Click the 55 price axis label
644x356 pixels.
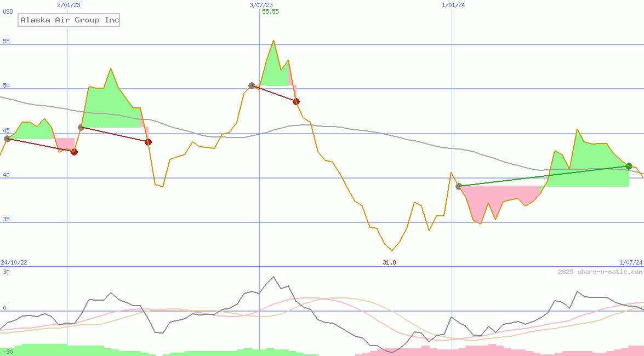tap(6, 41)
